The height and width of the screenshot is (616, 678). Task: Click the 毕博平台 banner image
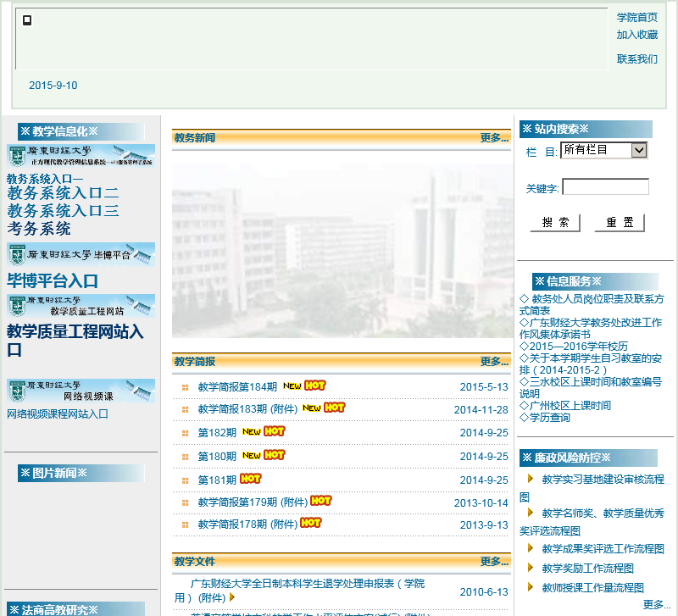[81, 254]
